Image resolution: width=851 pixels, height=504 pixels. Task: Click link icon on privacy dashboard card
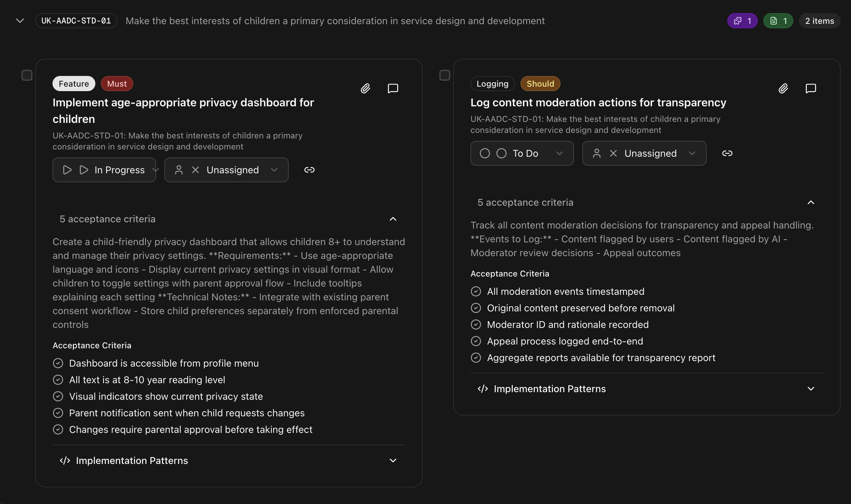(x=309, y=170)
